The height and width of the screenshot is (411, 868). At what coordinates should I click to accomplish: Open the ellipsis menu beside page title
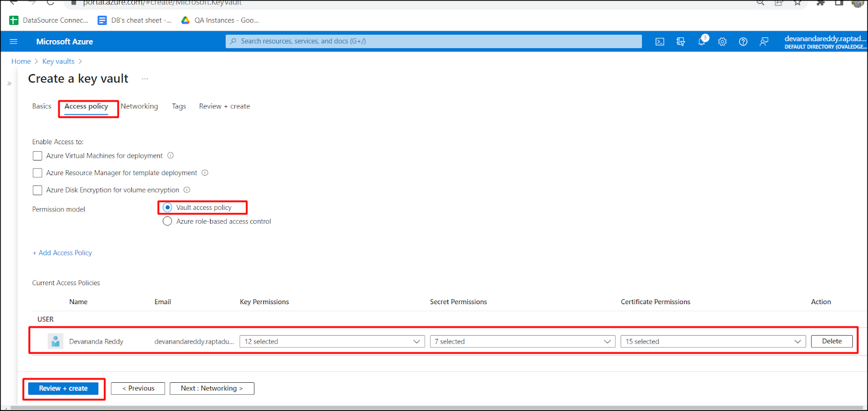click(145, 79)
